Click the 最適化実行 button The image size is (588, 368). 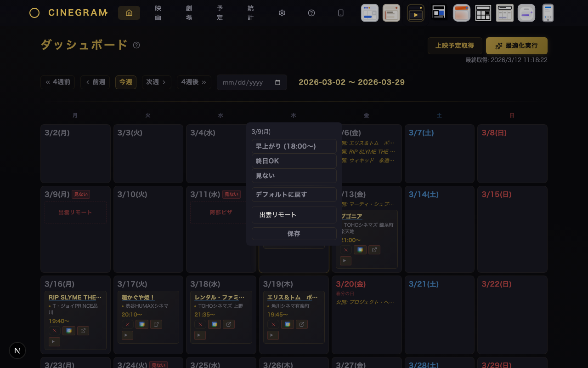point(517,46)
